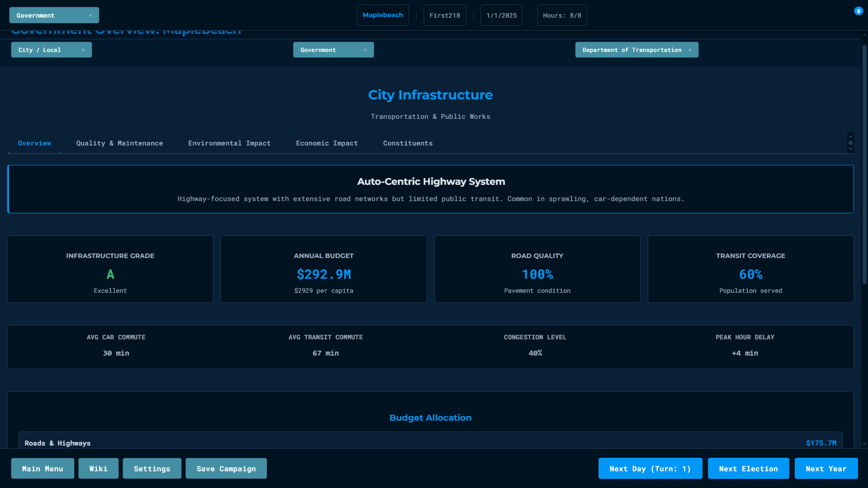Open the Environmental Impact tab

coord(229,143)
